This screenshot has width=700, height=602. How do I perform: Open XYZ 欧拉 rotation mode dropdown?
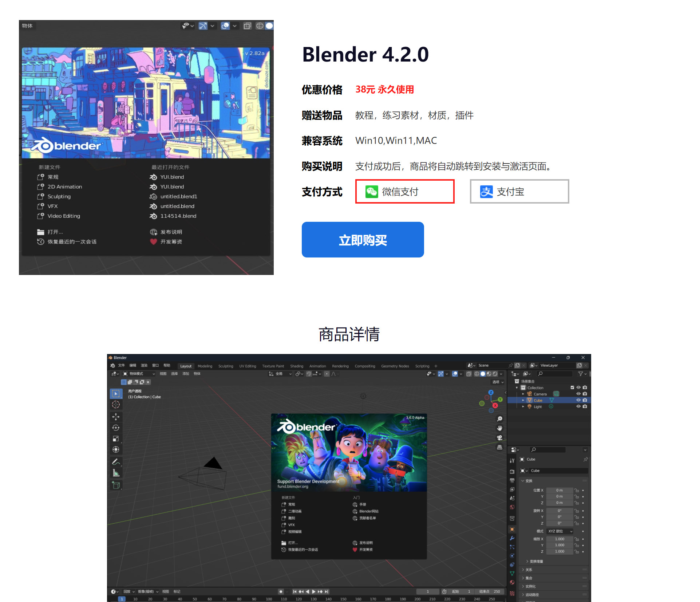[x=560, y=531]
